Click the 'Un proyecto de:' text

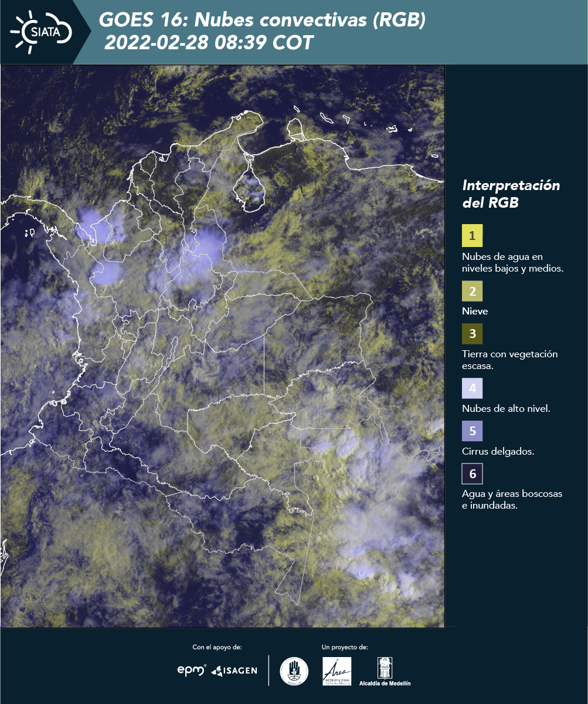coord(345,647)
